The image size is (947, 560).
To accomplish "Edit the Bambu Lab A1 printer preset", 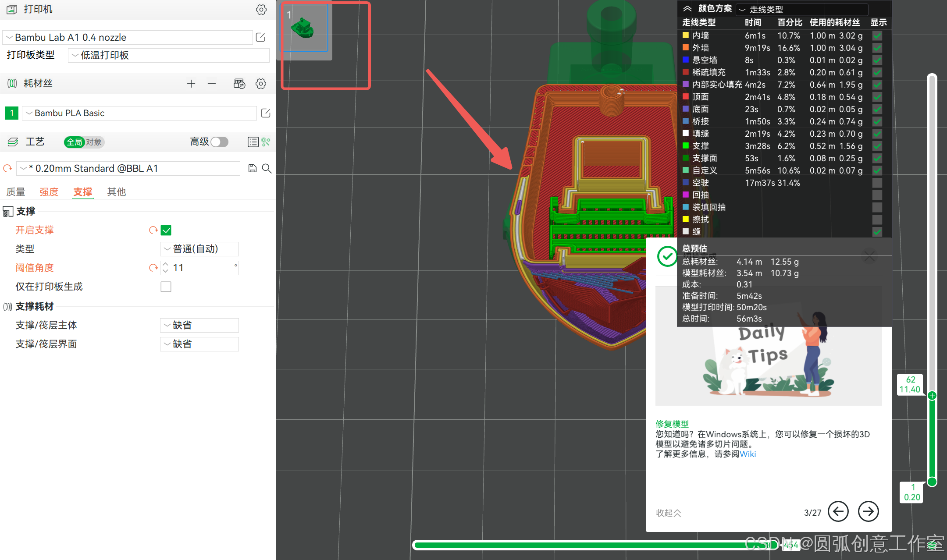I will (260, 37).
